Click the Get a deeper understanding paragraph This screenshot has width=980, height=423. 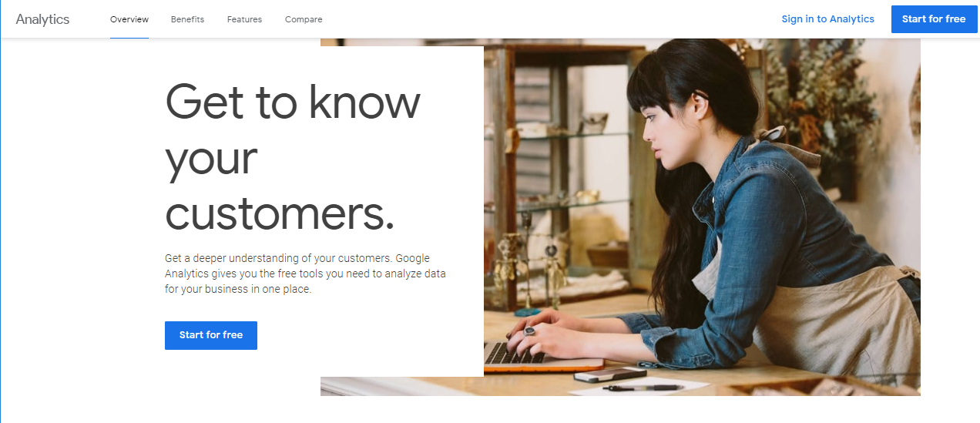[305, 274]
